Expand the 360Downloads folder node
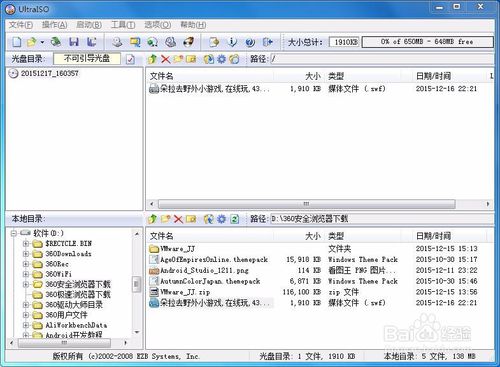 click(26, 254)
